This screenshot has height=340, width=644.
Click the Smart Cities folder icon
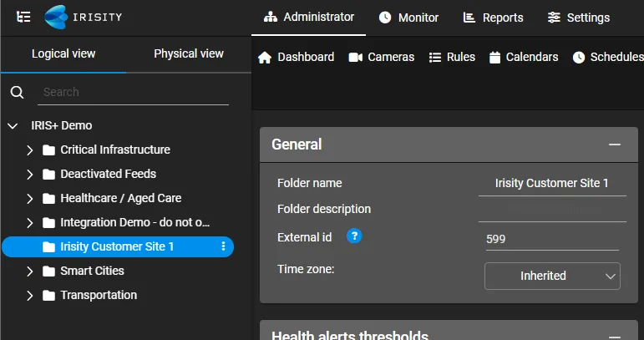[49, 271]
